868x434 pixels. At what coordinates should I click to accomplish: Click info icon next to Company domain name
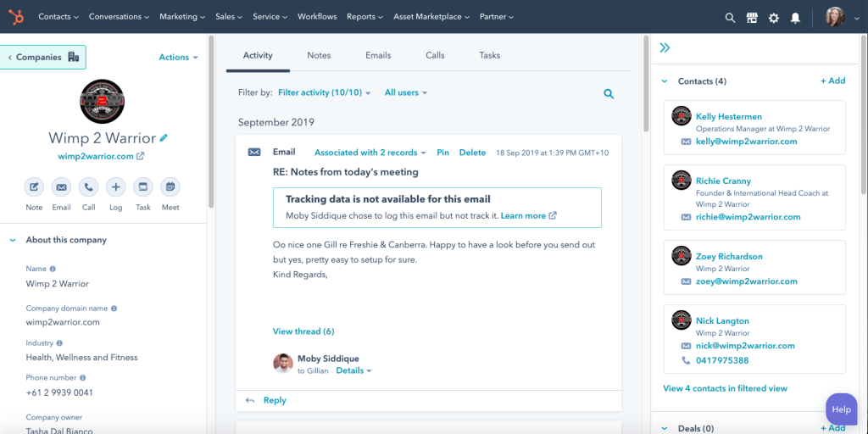pyautogui.click(x=114, y=309)
